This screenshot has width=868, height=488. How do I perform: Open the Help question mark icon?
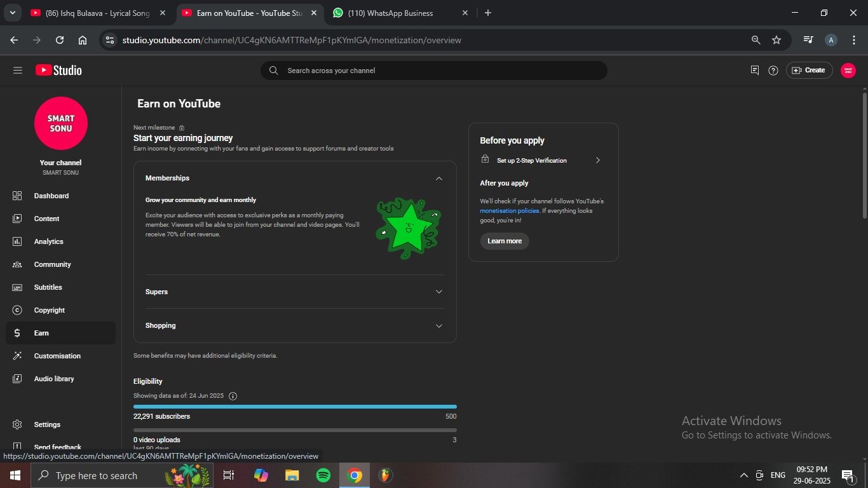[x=773, y=71]
